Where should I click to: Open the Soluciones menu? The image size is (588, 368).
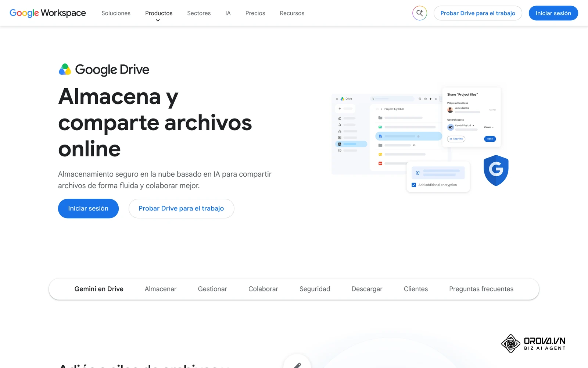point(116,13)
